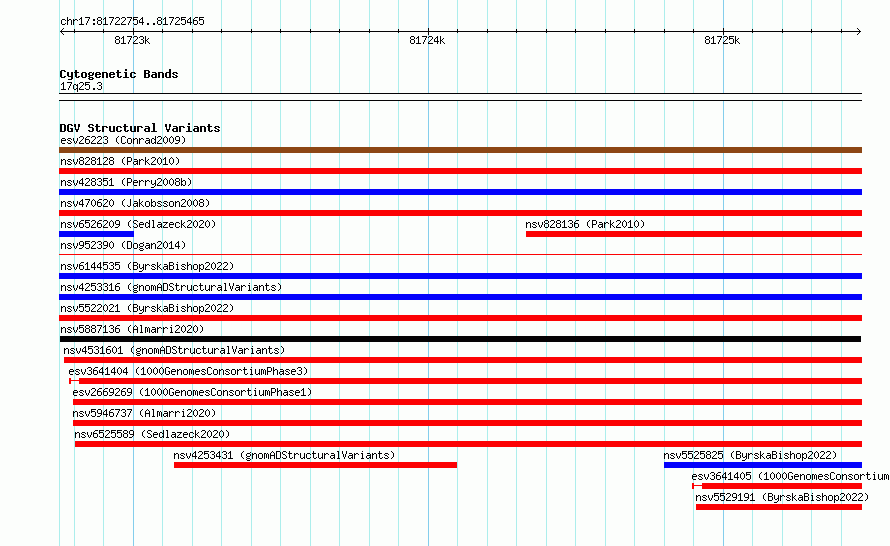Open nsv5525825 (ByrskaBishop2022) label
Screen dimensions: 890x546
pos(750,455)
